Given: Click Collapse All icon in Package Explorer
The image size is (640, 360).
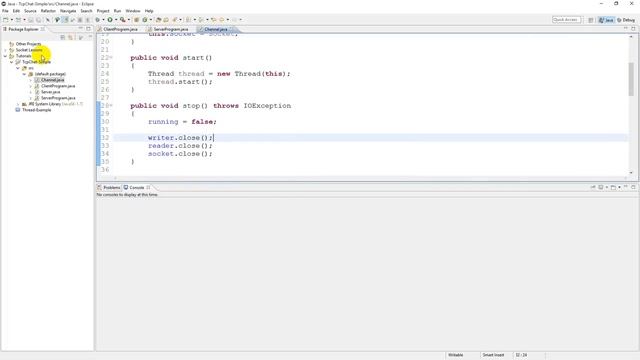Looking at the screenshot, I should coord(63,37).
